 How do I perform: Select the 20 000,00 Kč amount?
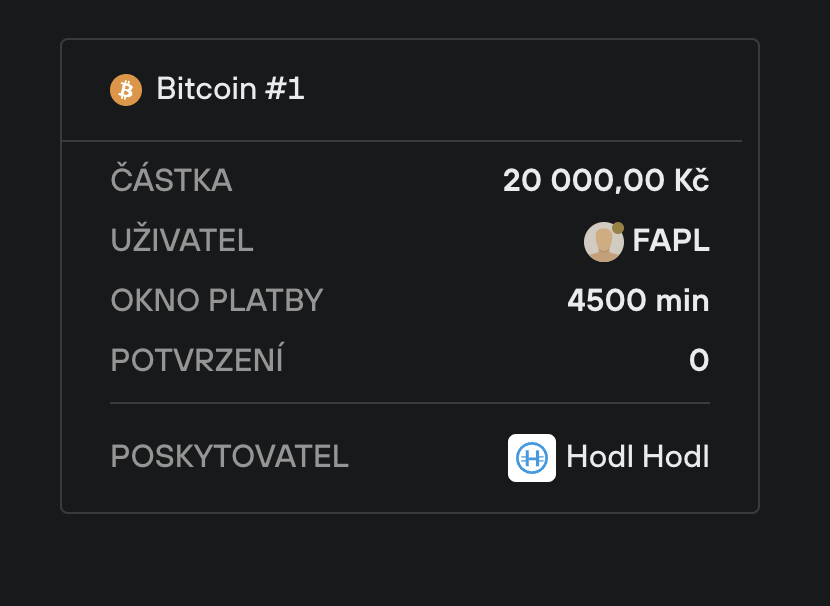pos(605,180)
